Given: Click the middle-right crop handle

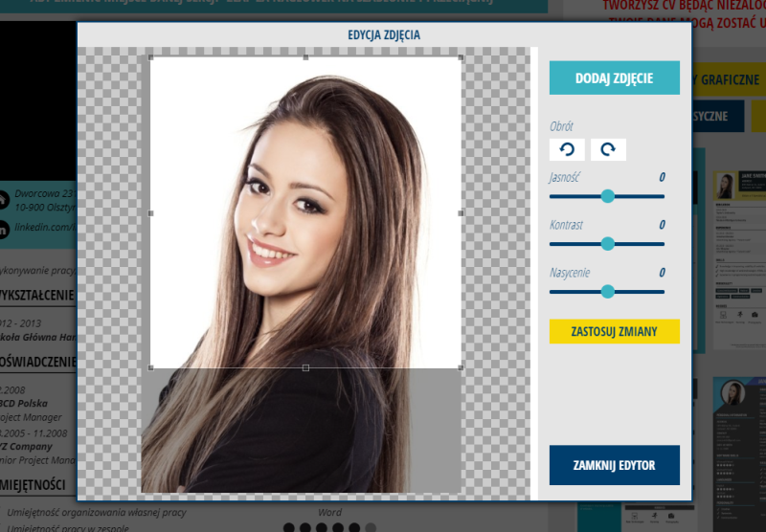Looking at the screenshot, I should coord(461,212).
